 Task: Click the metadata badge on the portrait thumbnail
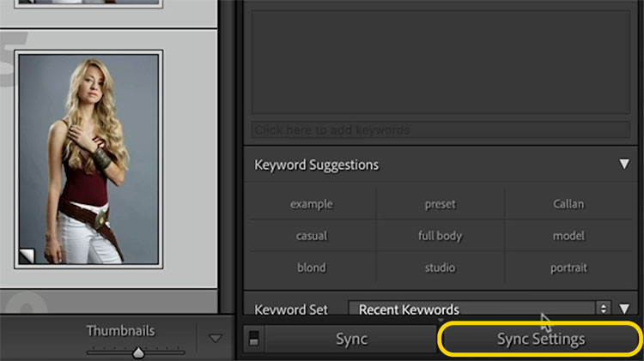[27, 256]
